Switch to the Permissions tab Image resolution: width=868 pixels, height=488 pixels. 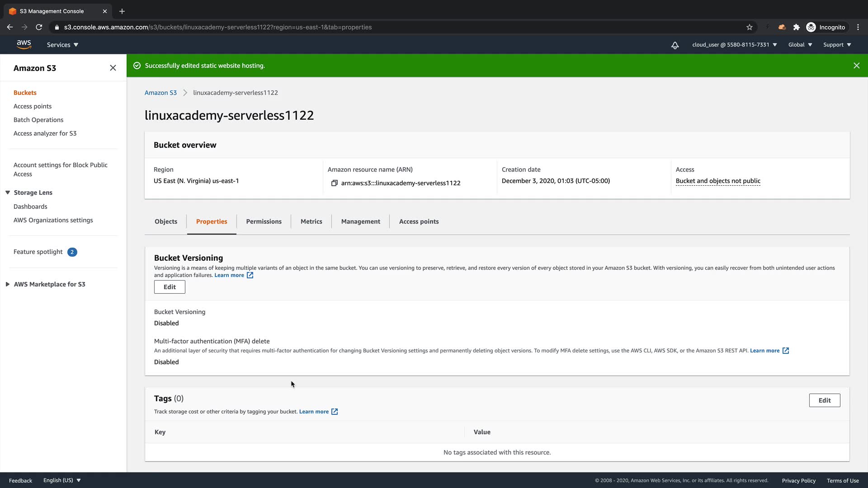[x=264, y=221]
